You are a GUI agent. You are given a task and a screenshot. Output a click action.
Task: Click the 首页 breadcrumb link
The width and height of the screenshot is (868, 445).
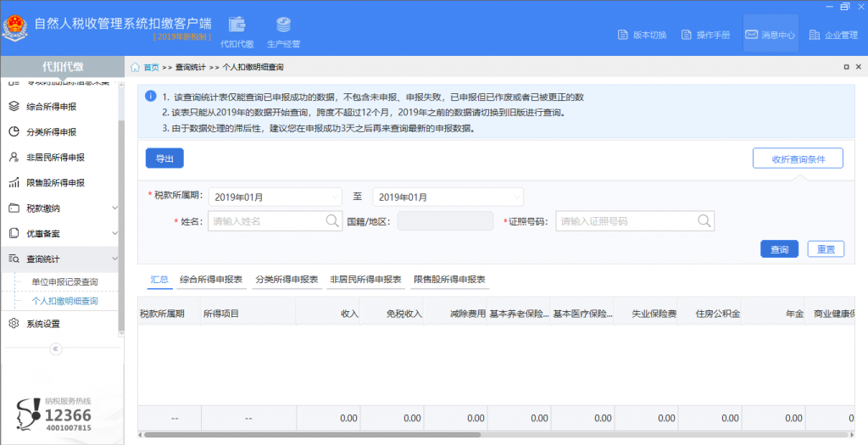[x=151, y=67]
